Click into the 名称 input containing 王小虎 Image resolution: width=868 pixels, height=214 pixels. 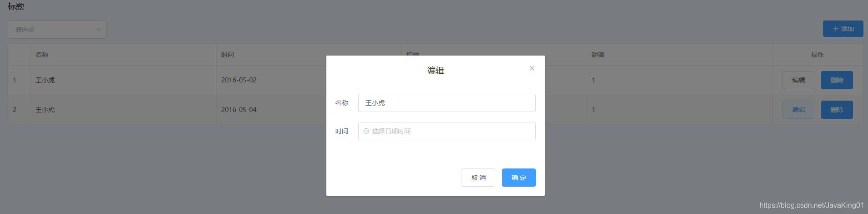pyautogui.click(x=447, y=103)
